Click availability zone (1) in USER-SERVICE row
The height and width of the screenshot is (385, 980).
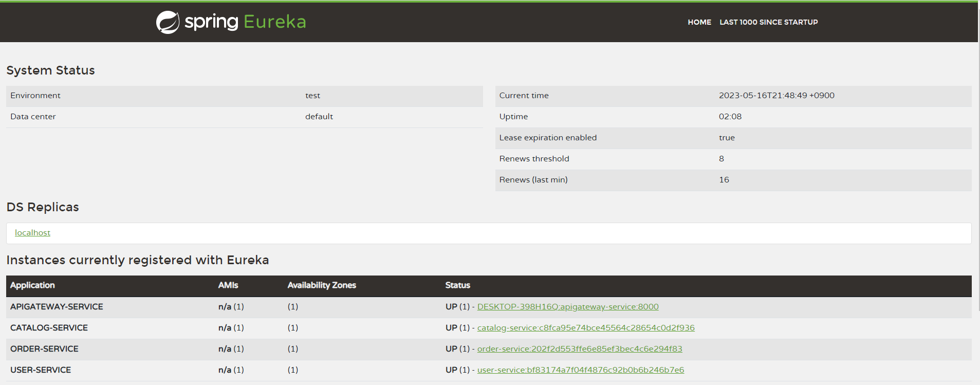point(293,370)
